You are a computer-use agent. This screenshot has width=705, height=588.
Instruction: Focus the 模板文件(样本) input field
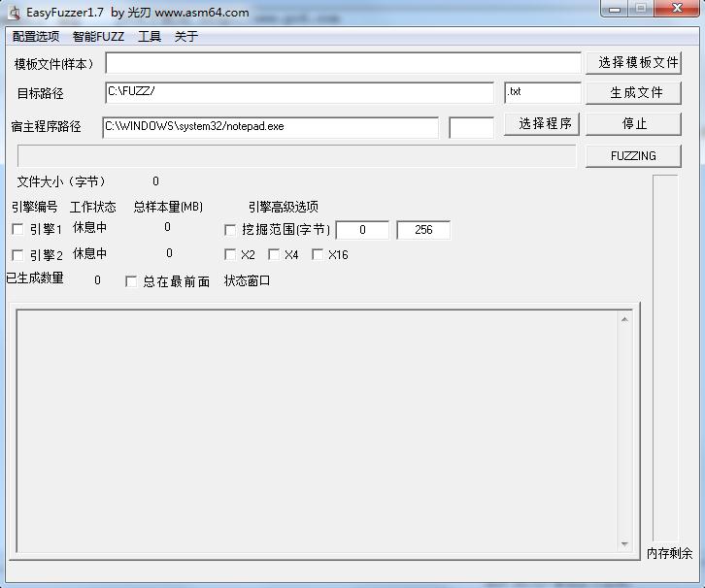click(344, 63)
